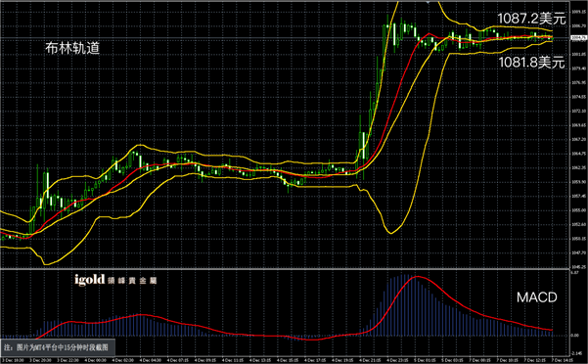Screen dimensions: 588x364
Task: Click the 4 Dec 21:15 time label
Action: 370,360
